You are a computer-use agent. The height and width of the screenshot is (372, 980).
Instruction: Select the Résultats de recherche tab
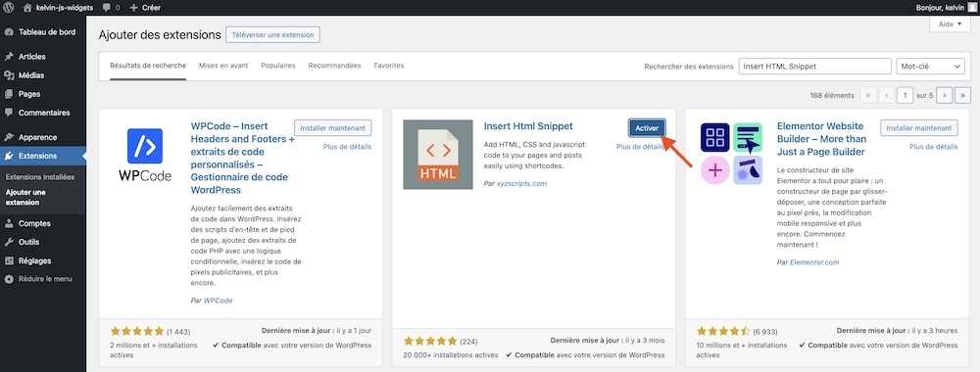pos(148,66)
